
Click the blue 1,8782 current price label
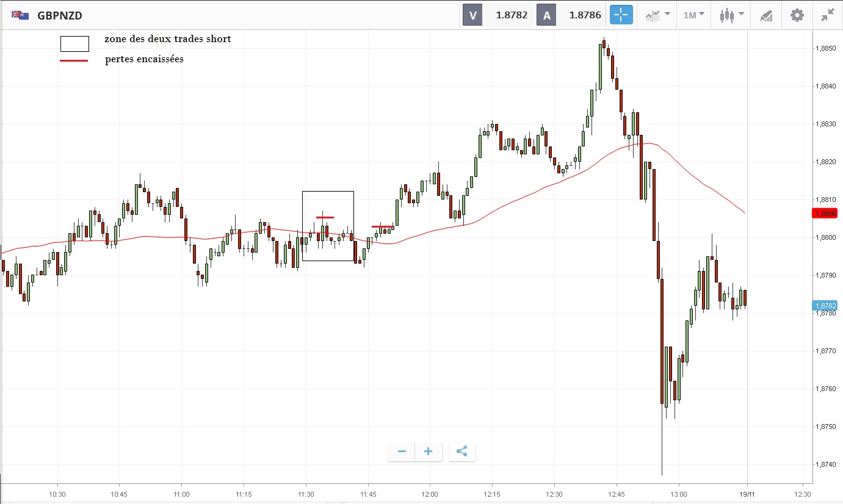pyautogui.click(x=825, y=305)
